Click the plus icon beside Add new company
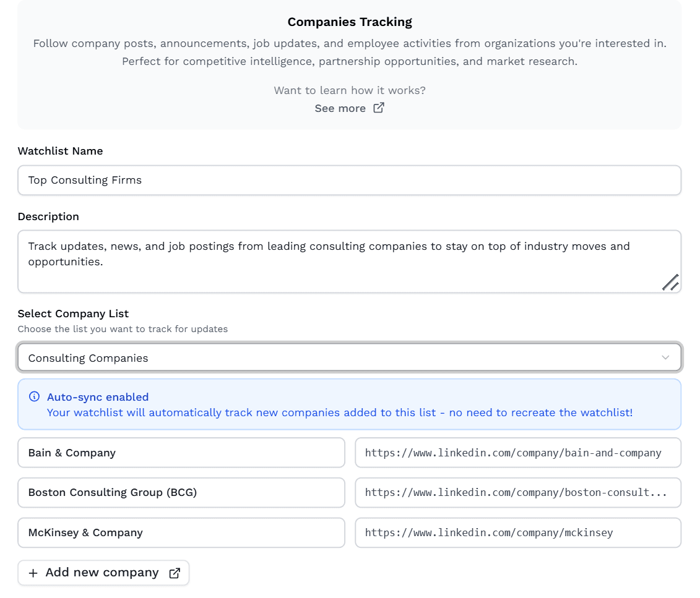This screenshot has height=598, width=700. (x=34, y=572)
